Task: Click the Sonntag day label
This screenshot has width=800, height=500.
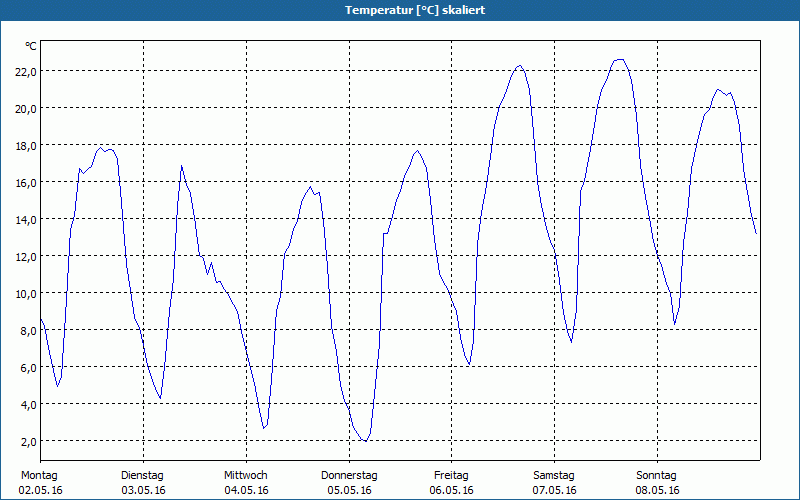Action: [x=656, y=476]
